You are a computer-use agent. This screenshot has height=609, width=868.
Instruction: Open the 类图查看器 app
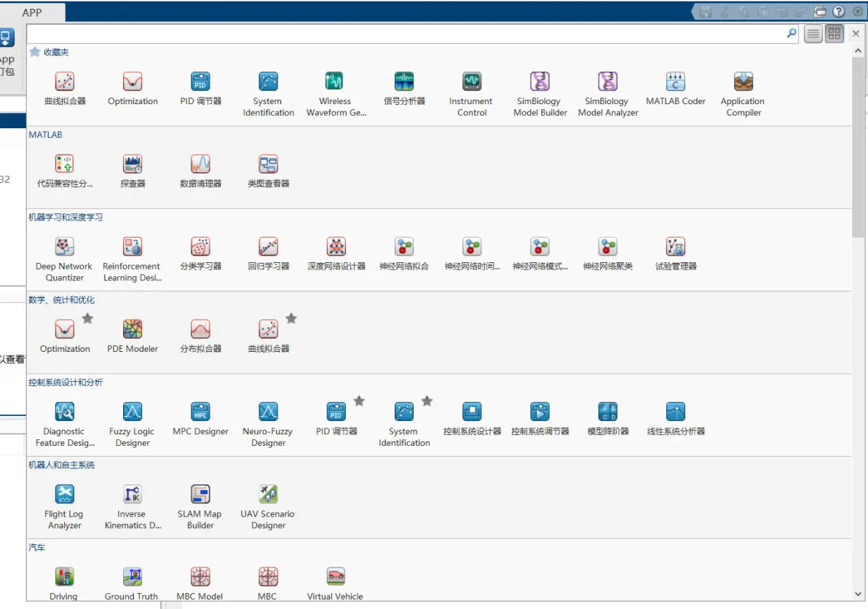[269, 171]
